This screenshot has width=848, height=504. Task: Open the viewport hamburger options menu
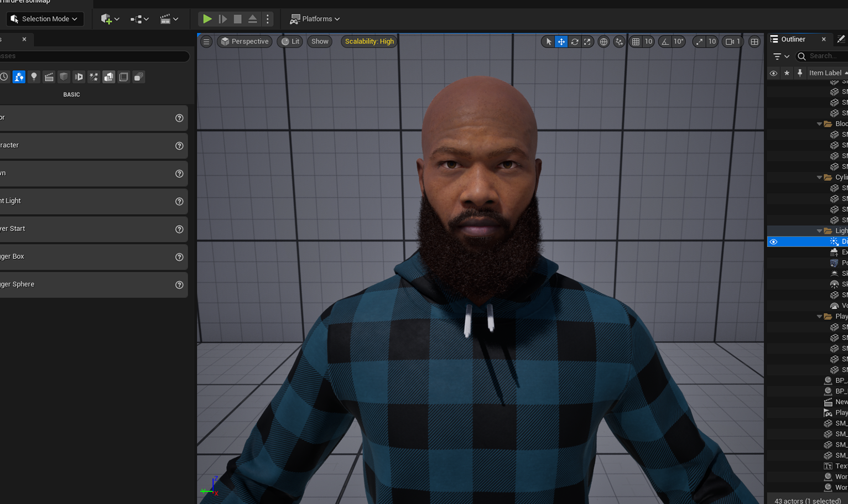[x=206, y=41]
